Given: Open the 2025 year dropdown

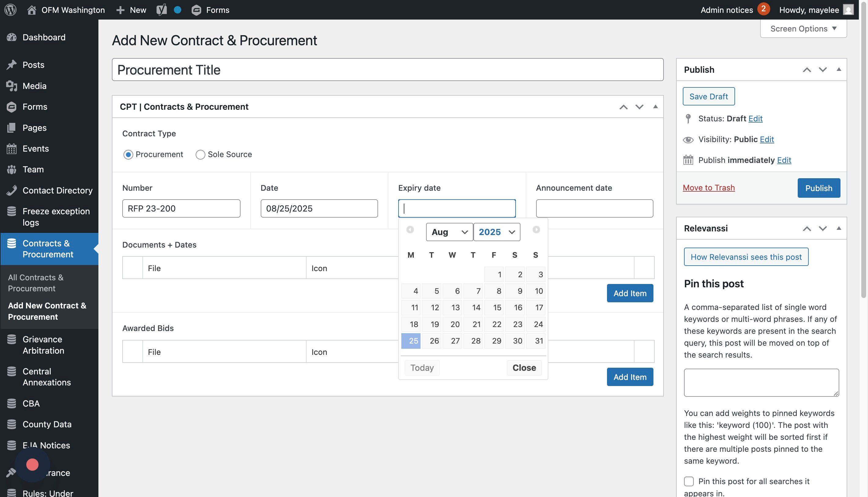Looking at the screenshot, I should [x=496, y=232].
